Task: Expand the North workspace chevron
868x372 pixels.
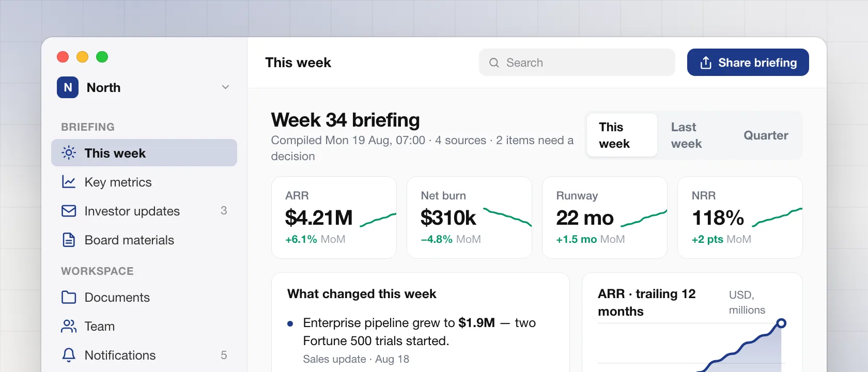Action: [x=225, y=87]
